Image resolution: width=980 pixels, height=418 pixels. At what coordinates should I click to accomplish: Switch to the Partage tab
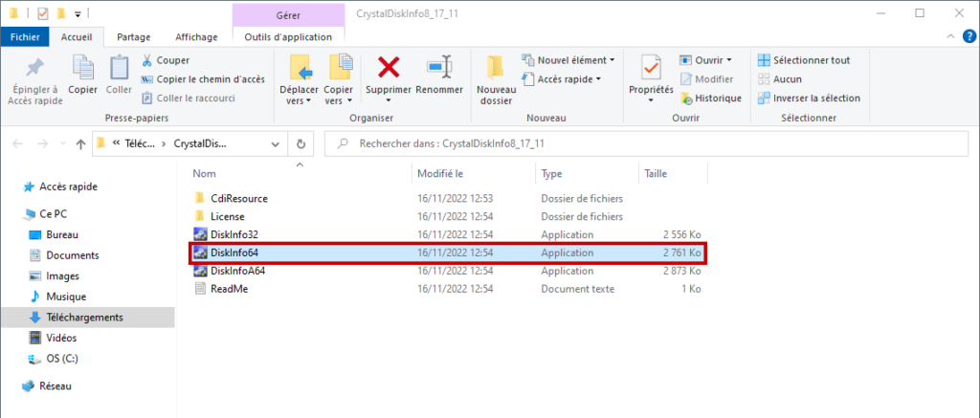(x=133, y=37)
